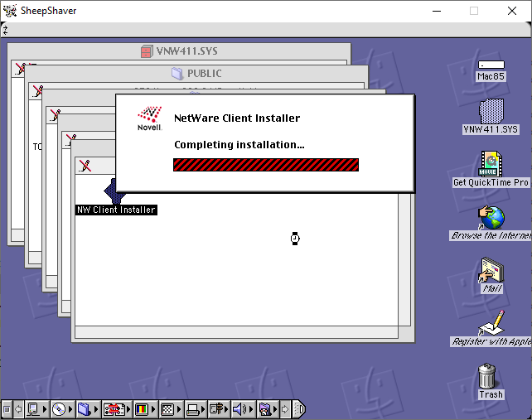Click the VNW411.SYS window title bar

(x=179, y=51)
